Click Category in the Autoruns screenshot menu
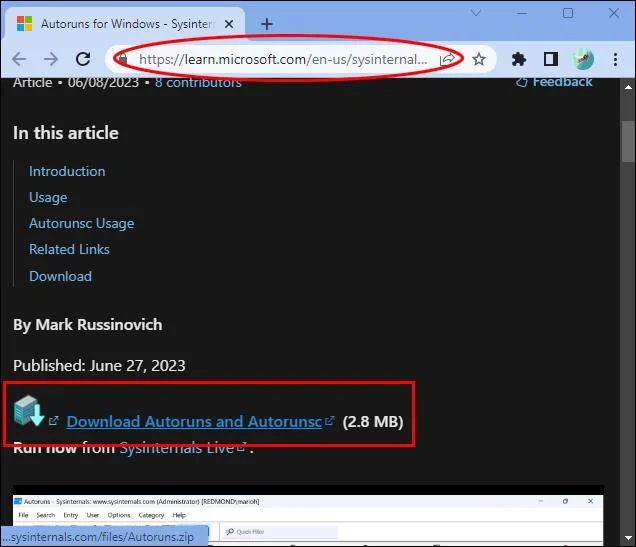The width and height of the screenshot is (636, 547). [151, 515]
